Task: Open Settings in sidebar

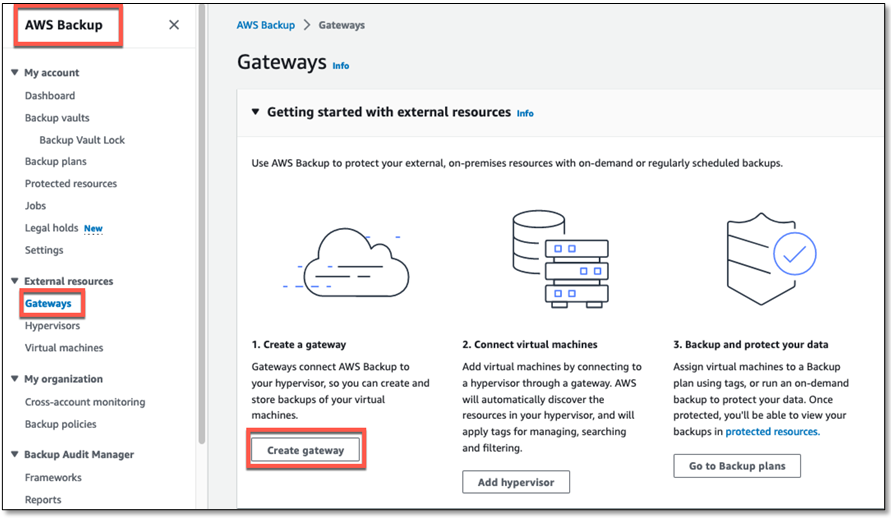Action: pos(44,250)
